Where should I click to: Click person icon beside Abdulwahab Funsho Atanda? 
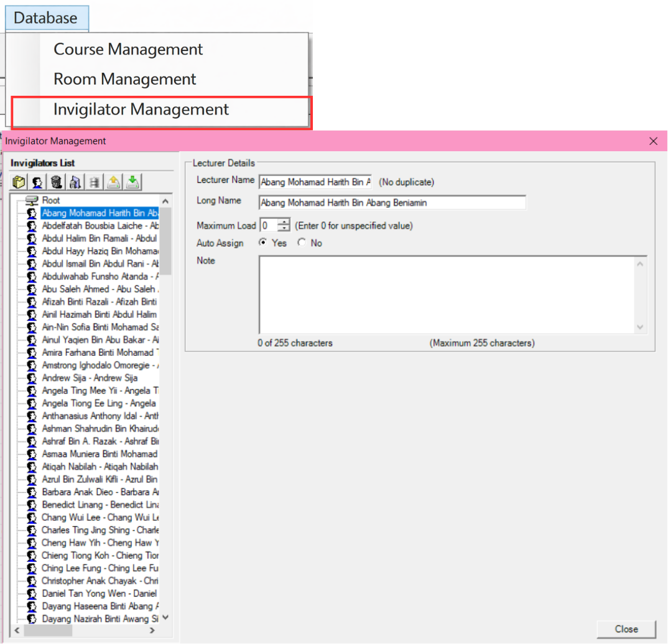[x=32, y=277]
